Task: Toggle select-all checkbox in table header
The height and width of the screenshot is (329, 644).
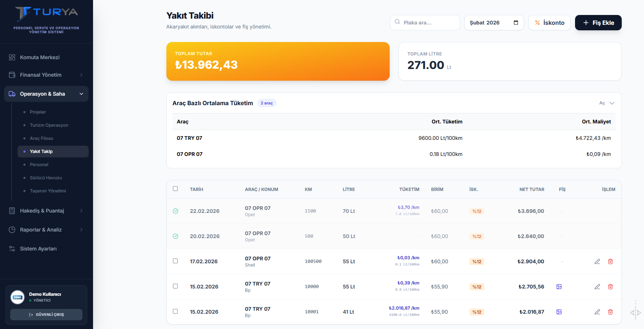Action: click(x=176, y=189)
